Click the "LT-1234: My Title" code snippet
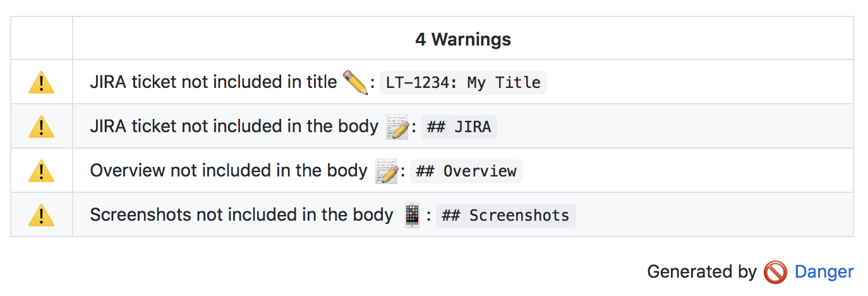868x296 pixels. [463, 83]
